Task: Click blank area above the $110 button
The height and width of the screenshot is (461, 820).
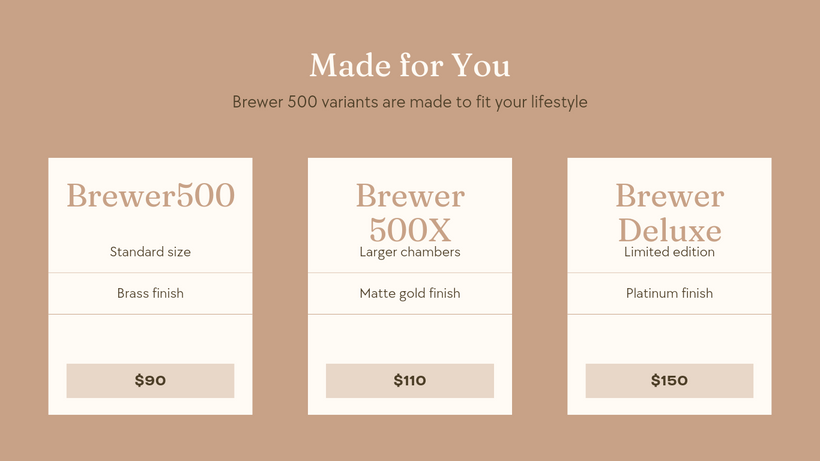Action: click(x=410, y=339)
